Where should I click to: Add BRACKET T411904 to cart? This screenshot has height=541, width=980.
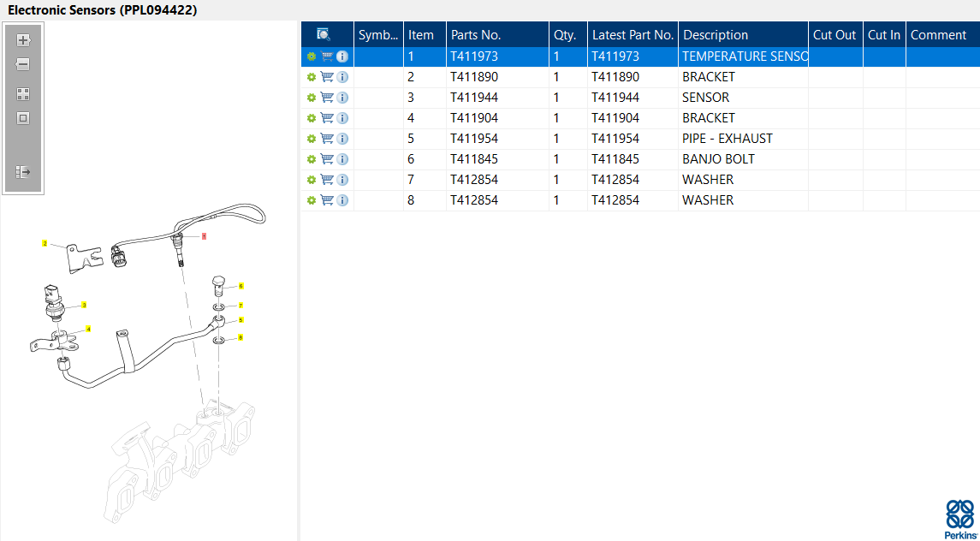[327, 119]
